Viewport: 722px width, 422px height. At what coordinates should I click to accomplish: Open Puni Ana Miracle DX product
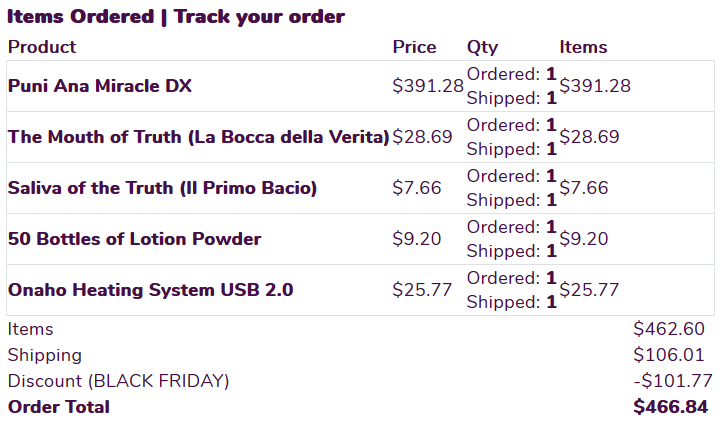[x=99, y=86]
